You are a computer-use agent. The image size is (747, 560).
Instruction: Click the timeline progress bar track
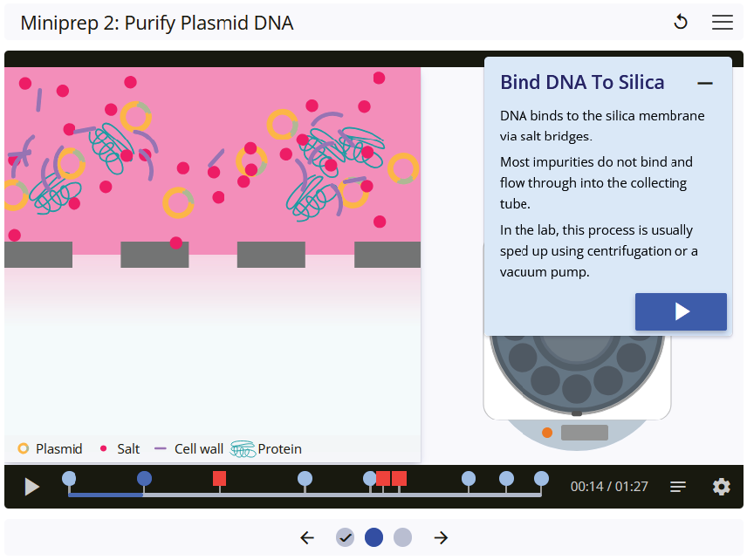point(305,495)
